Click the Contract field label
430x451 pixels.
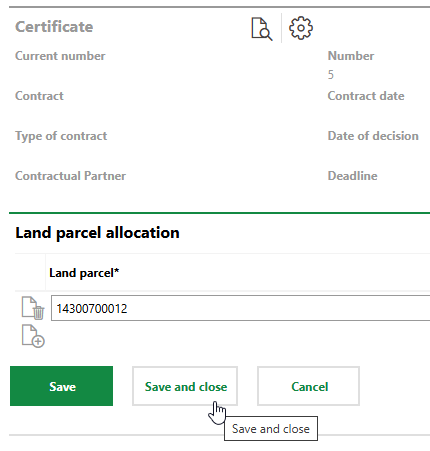tap(39, 96)
